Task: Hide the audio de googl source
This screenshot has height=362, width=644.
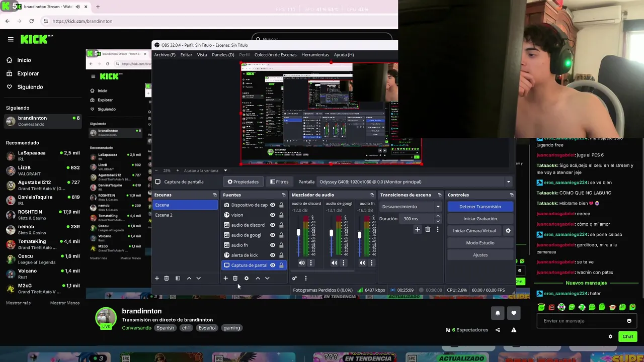Action: point(273,235)
